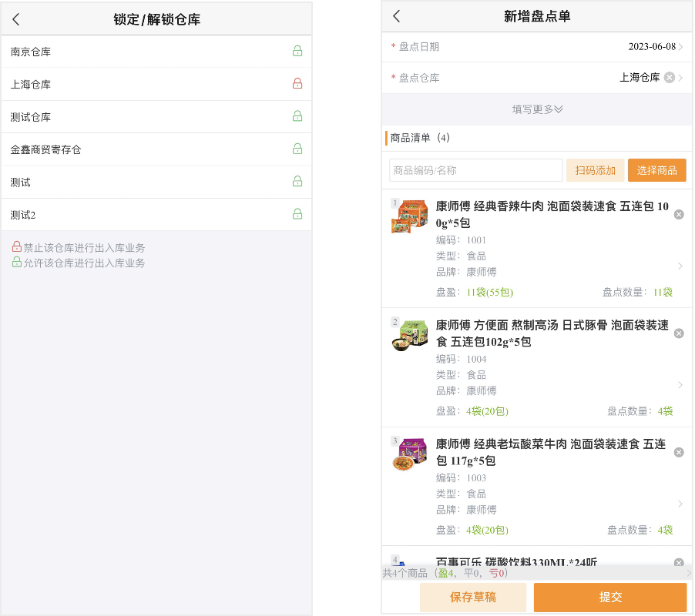
Task: Tap 选择商品 button
Action: point(657,170)
